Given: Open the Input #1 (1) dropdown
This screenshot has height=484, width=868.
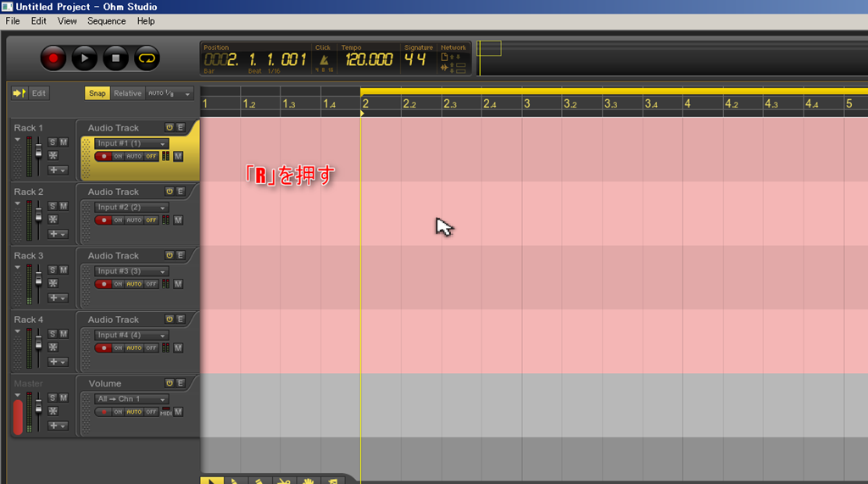Looking at the screenshot, I should coord(131,143).
